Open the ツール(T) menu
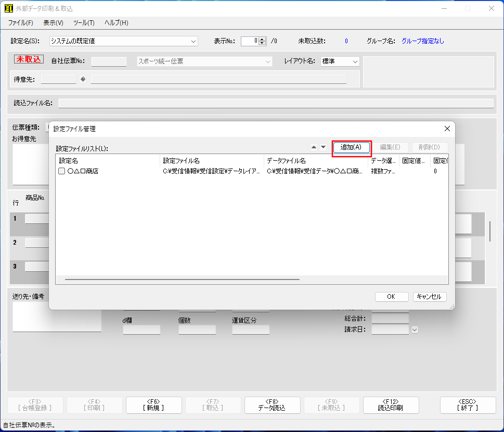The height and width of the screenshot is (432, 504). [84, 23]
